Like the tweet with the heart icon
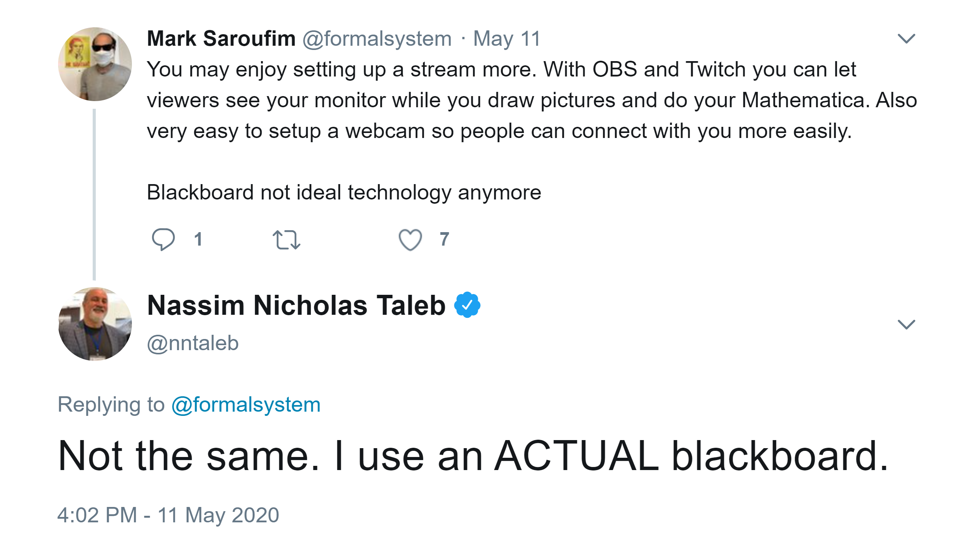Image resolution: width=975 pixels, height=560 pixels. (x=410, y=239)
